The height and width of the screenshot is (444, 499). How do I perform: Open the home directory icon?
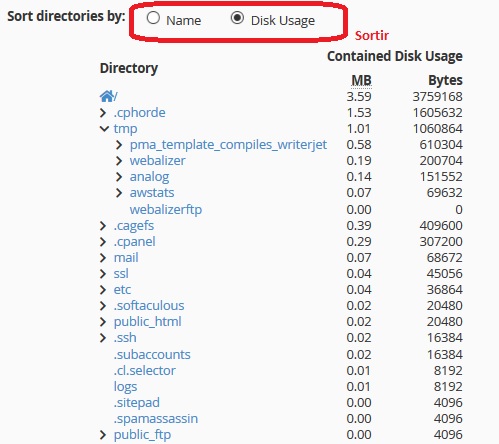pos(106,96)
